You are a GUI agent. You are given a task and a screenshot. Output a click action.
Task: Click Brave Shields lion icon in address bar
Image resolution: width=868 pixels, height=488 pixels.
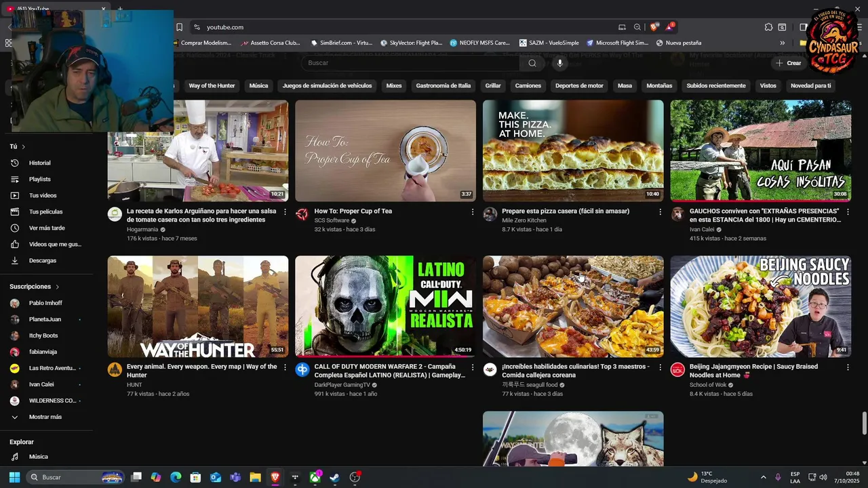[x=654, y=27]
